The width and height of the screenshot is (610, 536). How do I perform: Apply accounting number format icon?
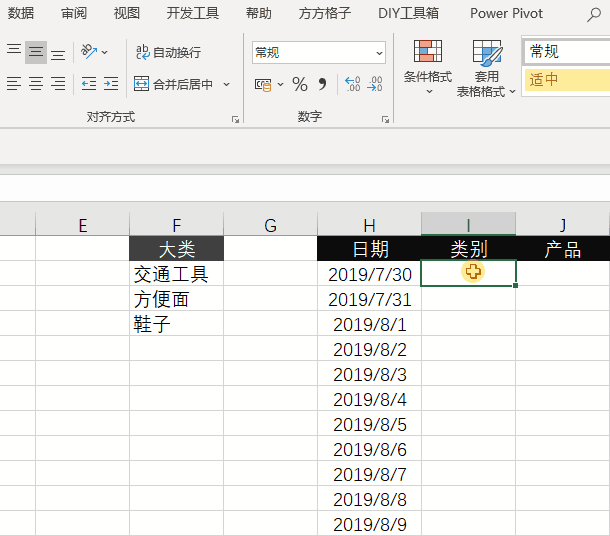(x=263, y=84)
